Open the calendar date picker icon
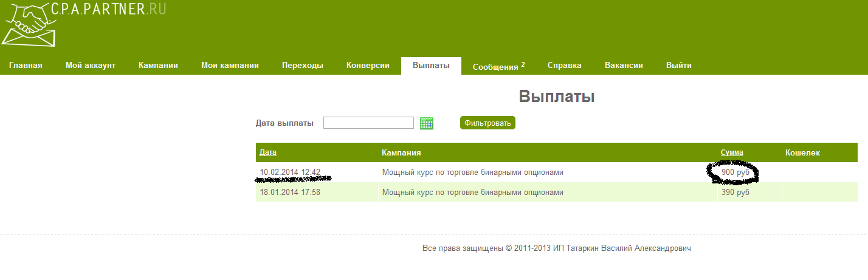The width and height of the screenshot is (868, 280). click(x=427, y=123)
